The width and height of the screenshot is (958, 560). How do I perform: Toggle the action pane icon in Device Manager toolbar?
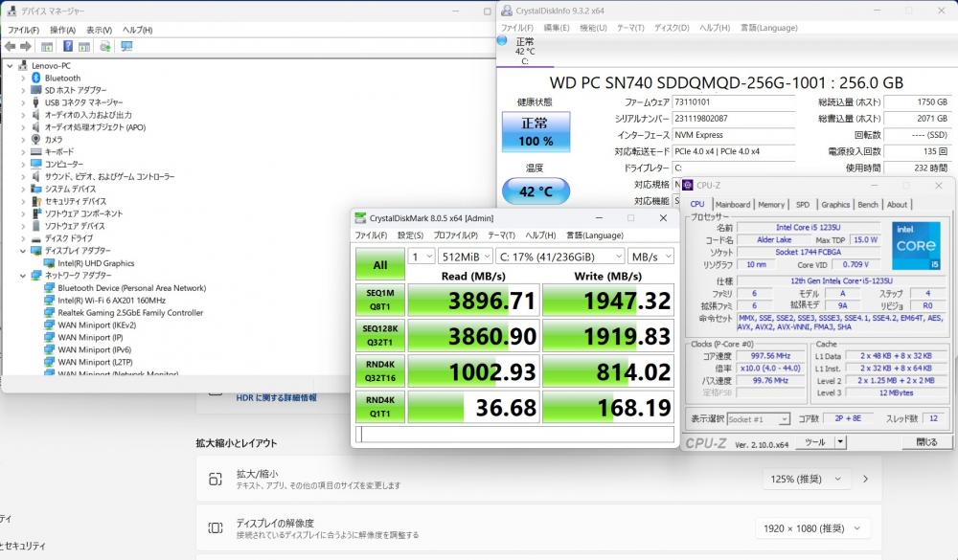click(x=84, y=46)
